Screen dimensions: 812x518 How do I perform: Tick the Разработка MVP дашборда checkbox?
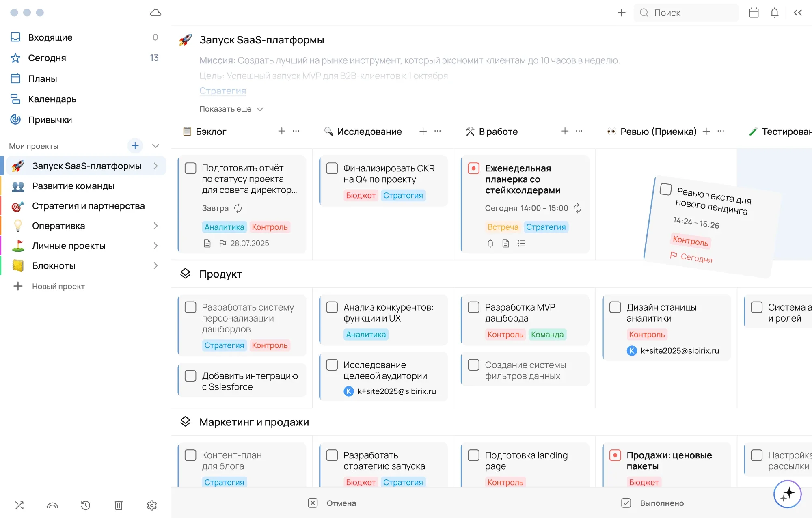point(473,307)
